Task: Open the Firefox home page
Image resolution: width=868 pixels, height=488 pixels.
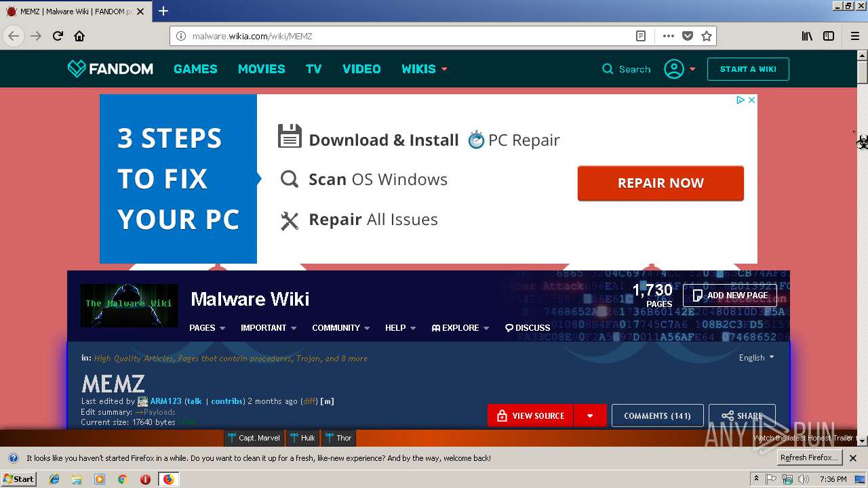Action: [x=79, y=36]
